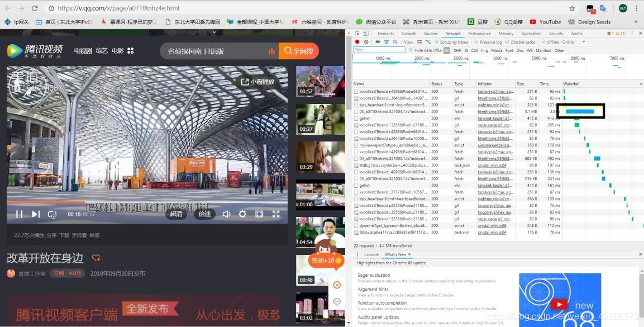Click 小窗播放 mini-window button
Image resolution: width=644 pixels, height=327 pixels.
tap(257, 82)
